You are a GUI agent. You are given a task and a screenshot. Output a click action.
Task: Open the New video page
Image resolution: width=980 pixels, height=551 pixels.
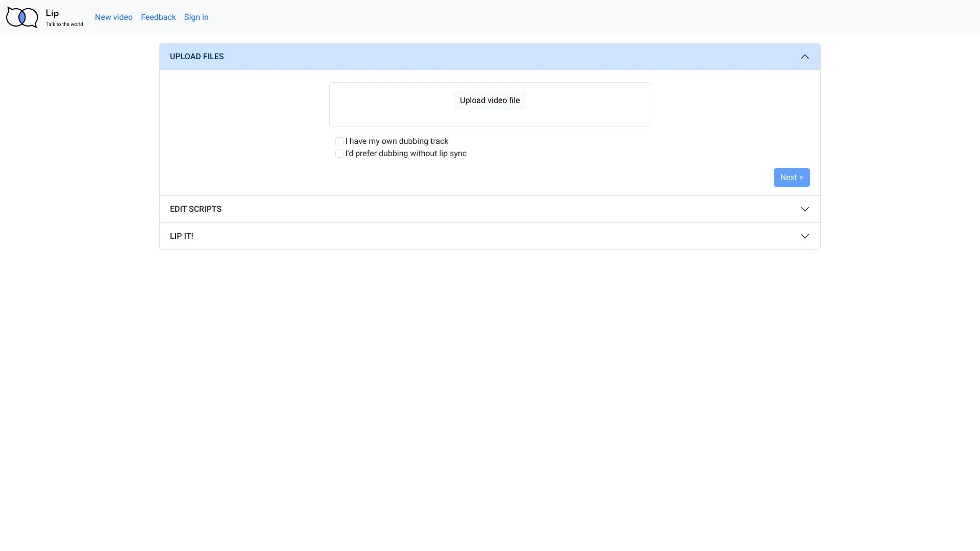pyautogui.click(x=113, y=17)
